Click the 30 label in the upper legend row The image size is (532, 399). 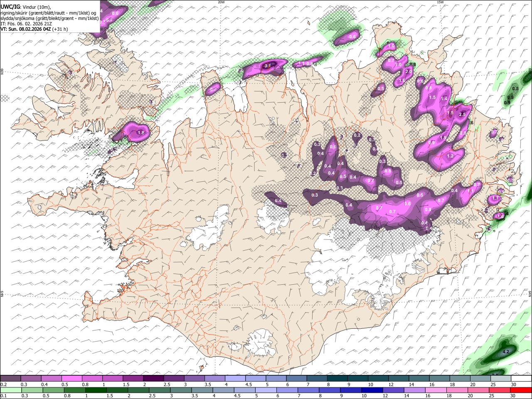point(514,384)
